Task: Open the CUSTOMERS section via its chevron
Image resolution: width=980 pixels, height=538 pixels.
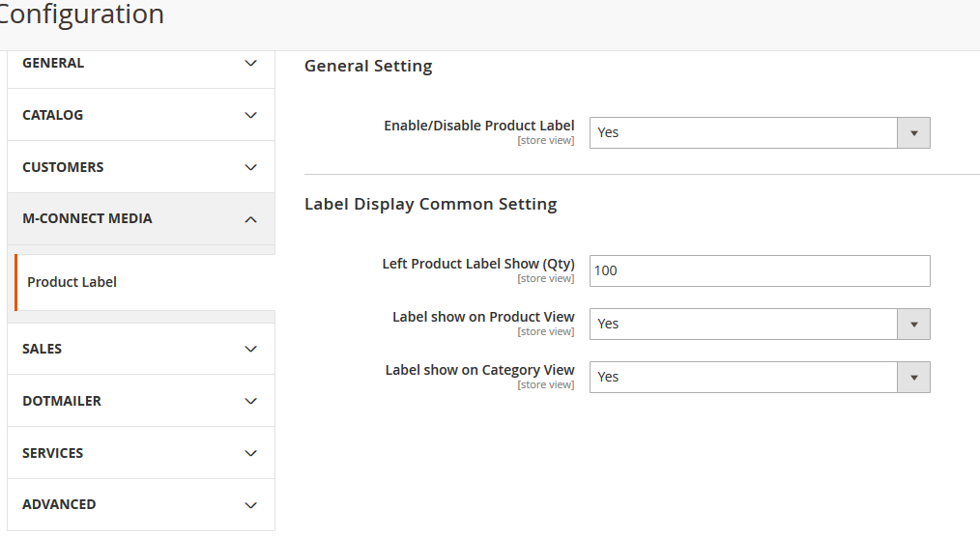Action: coord(250,168)
